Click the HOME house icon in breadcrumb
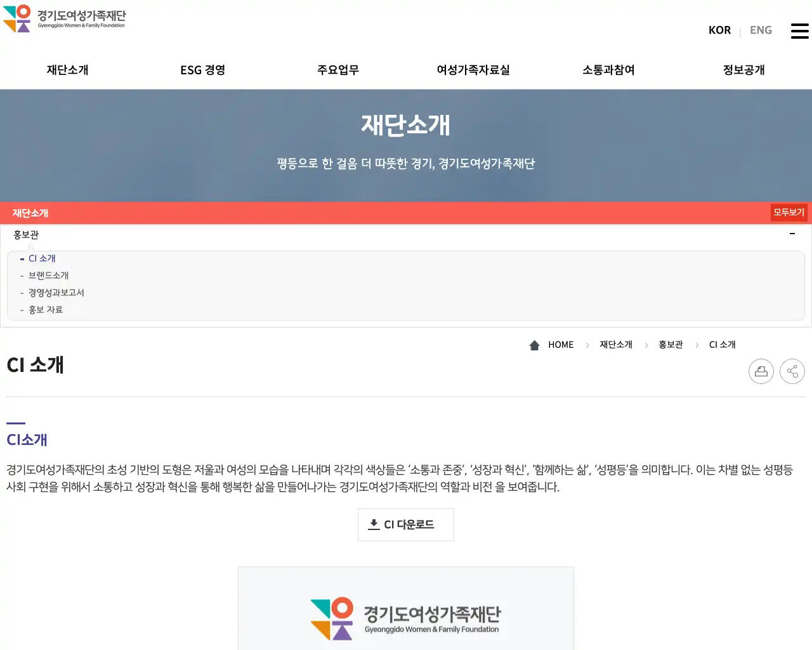 (x=534, y=345)
